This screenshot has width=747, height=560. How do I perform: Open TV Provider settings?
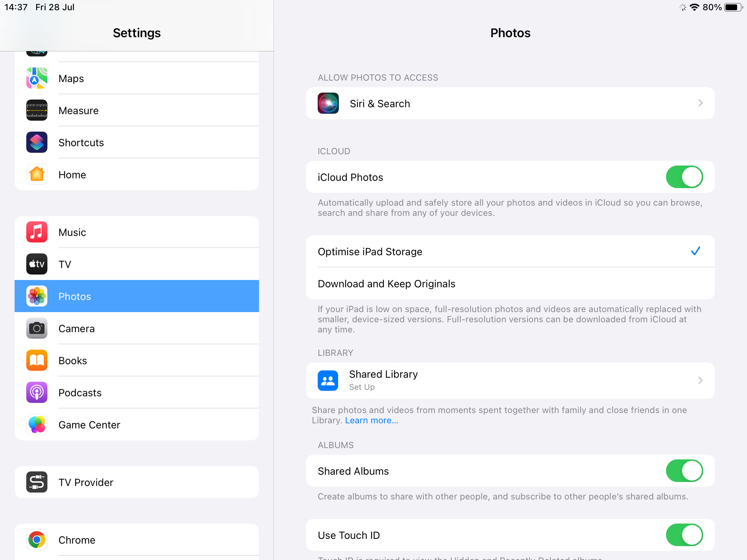point(137,482)
